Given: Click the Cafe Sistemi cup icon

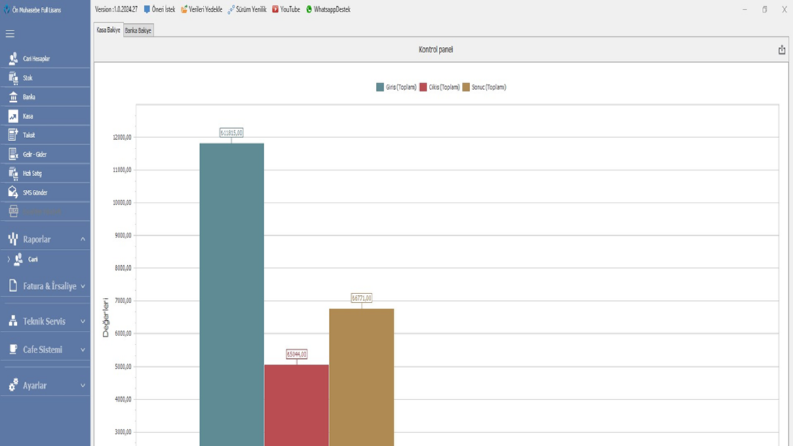Looking at the screenshot, I should 13,349.
